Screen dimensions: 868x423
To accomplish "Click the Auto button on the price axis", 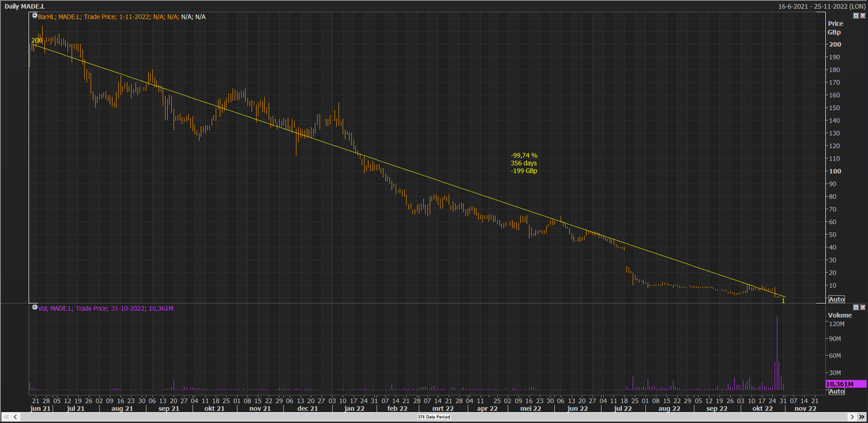I will [836, 299].
